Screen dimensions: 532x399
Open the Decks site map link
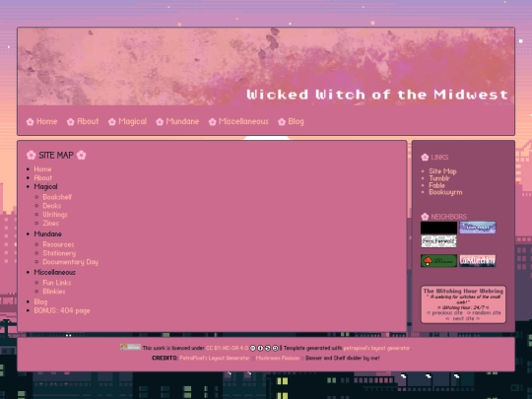pyautogui.click(x=52, y=206)
